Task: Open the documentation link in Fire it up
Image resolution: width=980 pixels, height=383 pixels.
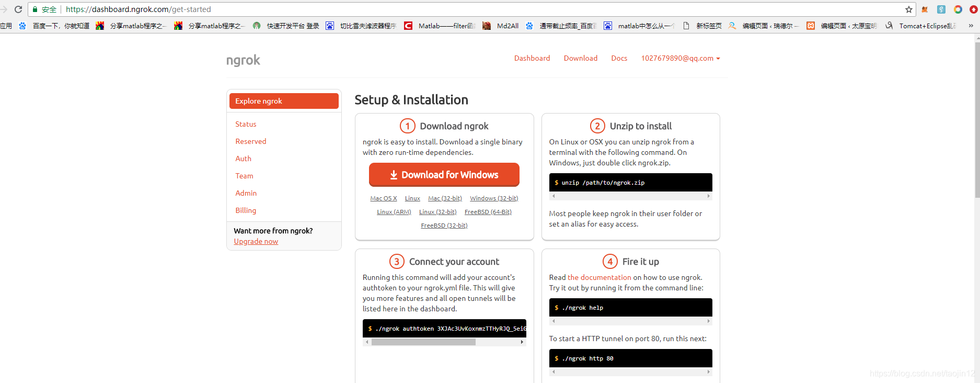Action: tap(599, 277)
